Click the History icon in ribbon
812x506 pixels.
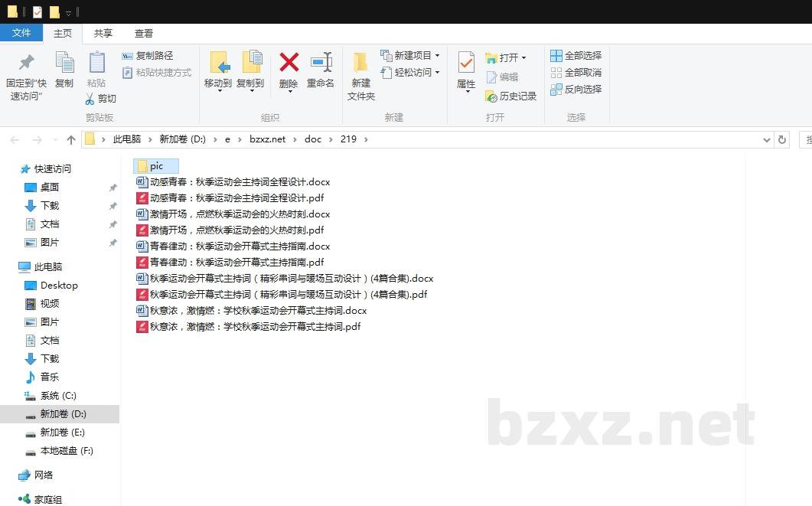pos(491,96)
